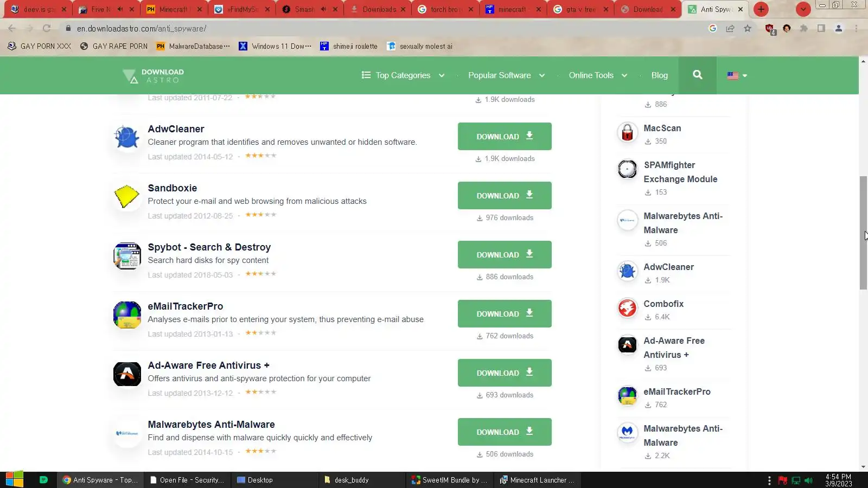
Task: Click the Ad-Aware Free Antivirus + icon in main list
Action: [127, 374]
